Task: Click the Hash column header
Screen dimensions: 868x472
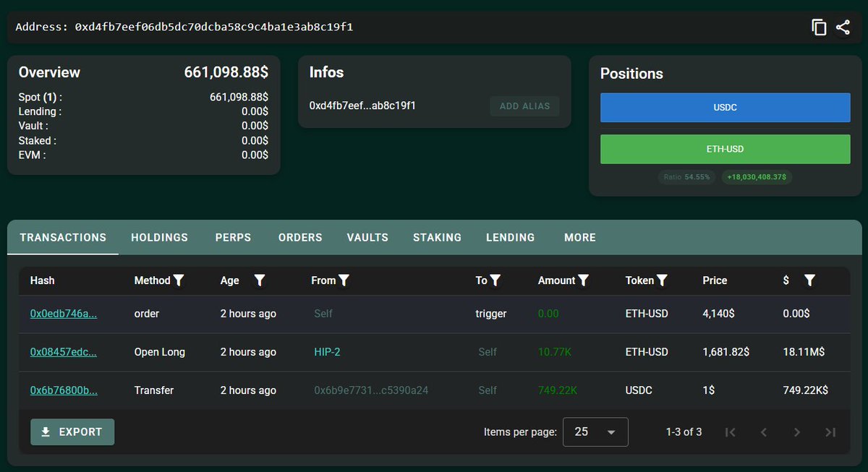Action: pyautogui.click(x=42, y=280)
